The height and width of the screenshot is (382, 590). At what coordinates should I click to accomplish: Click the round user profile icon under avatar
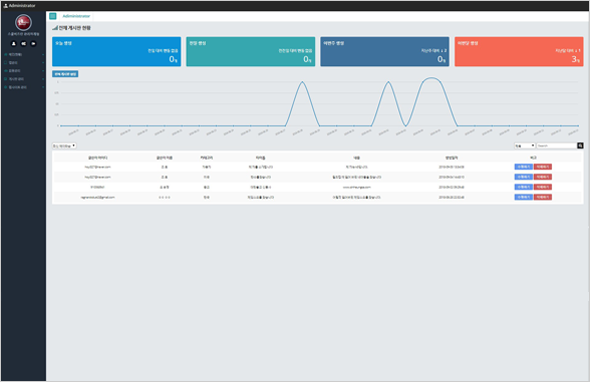pos(14,44)
